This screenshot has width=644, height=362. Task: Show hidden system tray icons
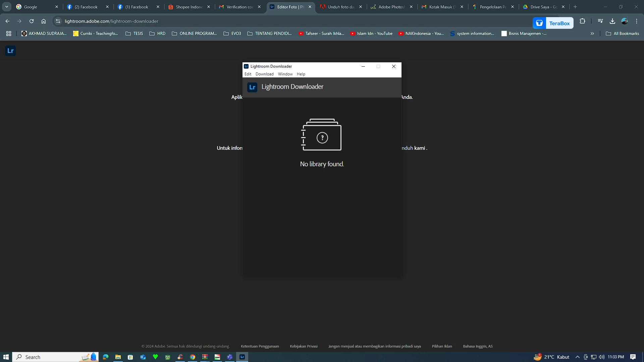[578, 357]
